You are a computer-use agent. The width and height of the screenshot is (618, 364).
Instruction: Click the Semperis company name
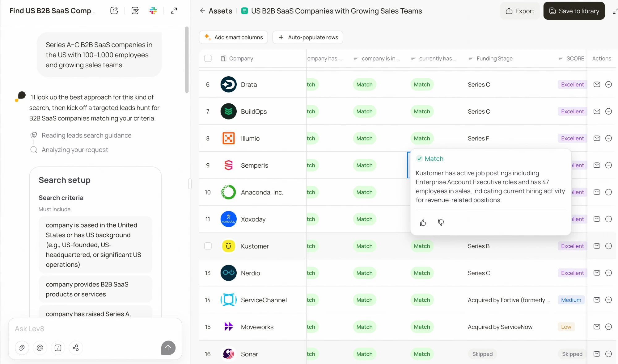[254, 165]
